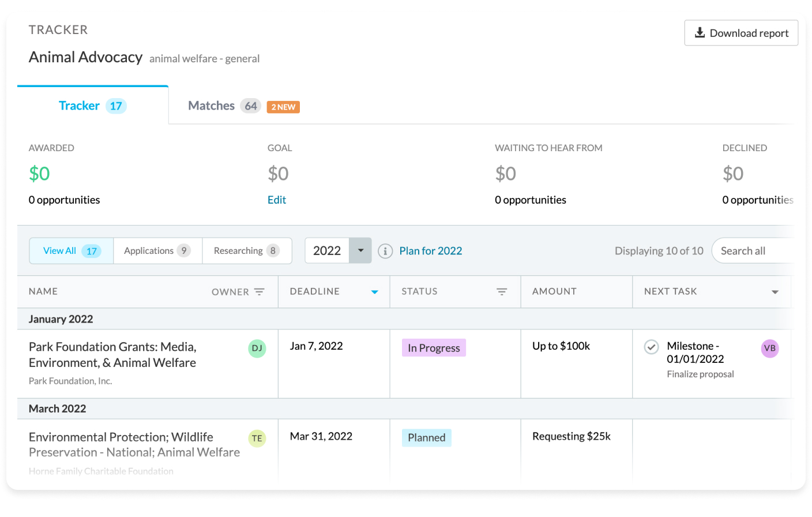Show View All opportunities
Screen dimensions: 812x517
[72, 250]
